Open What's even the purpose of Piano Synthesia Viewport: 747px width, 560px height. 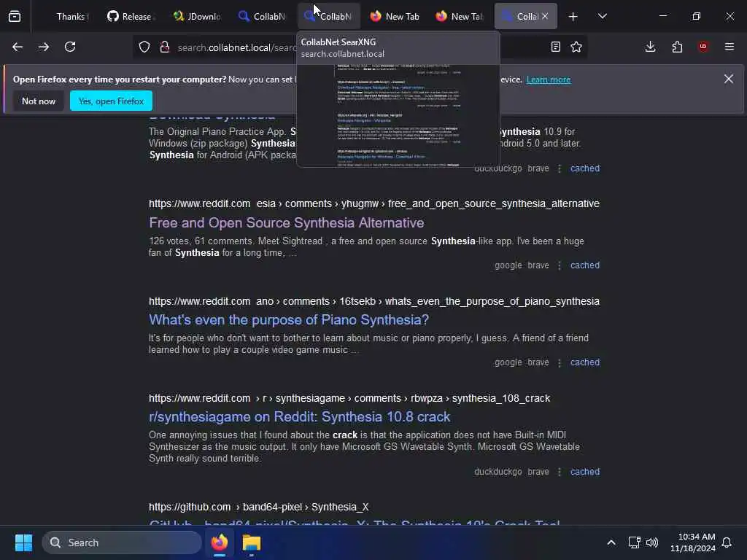[289, 319]
